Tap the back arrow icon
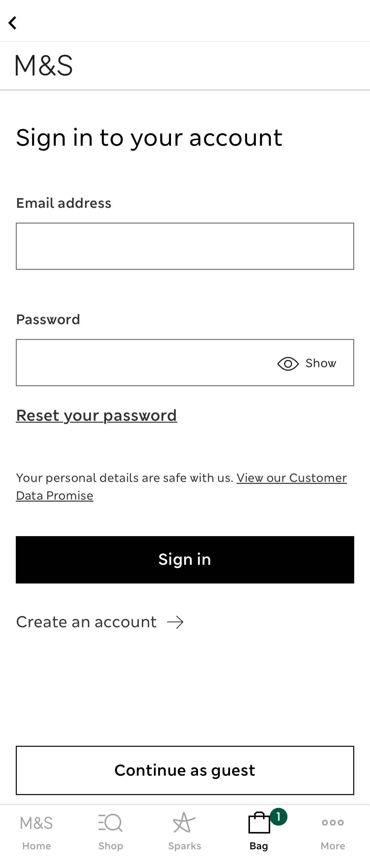 click(13, 23)
